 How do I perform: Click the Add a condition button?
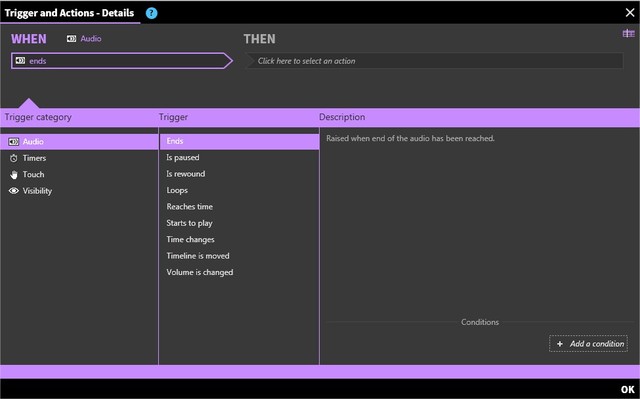589,344
